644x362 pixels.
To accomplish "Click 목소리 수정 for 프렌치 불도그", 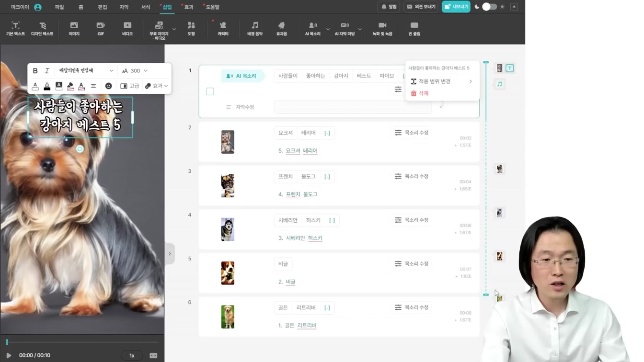I will coord(412,176).
